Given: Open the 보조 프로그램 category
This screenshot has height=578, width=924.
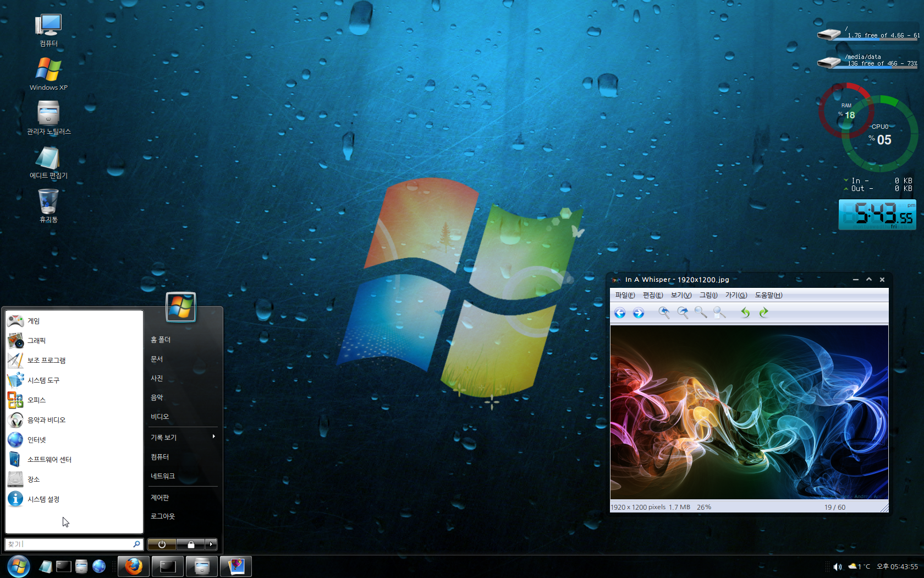Looking at the screenshot, I should click(x=74, y=361).
